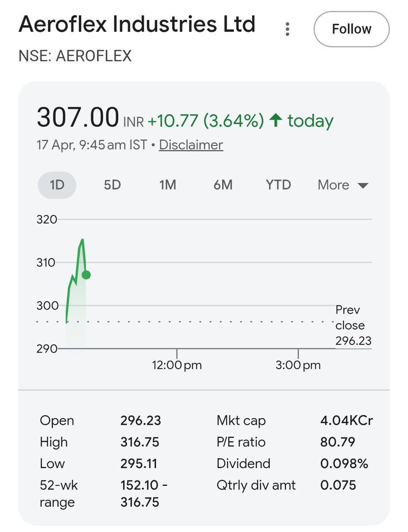Screen dimensions: 408x532
Task: Click the Prev close 296.23 label
Action: 353,325
